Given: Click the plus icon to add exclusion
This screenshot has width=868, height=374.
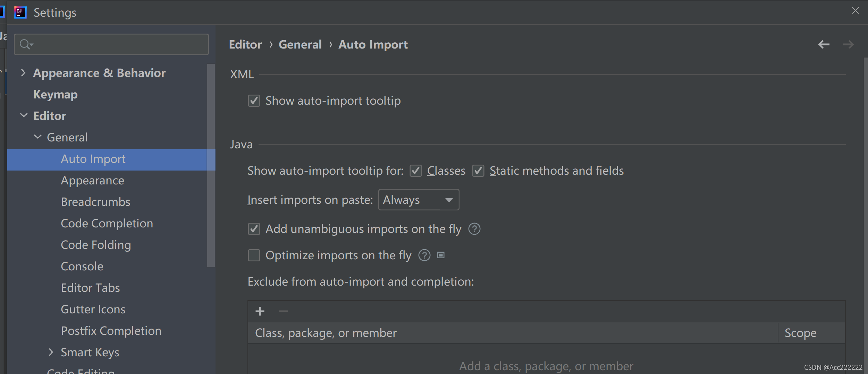Looking at the screenshot, I should tap(260, 311).
